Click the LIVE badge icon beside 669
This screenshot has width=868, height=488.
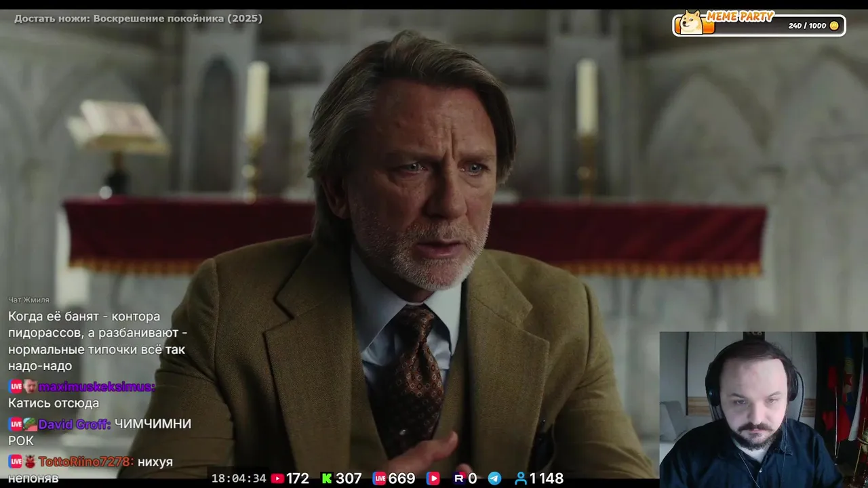click(x=380, y=479)
